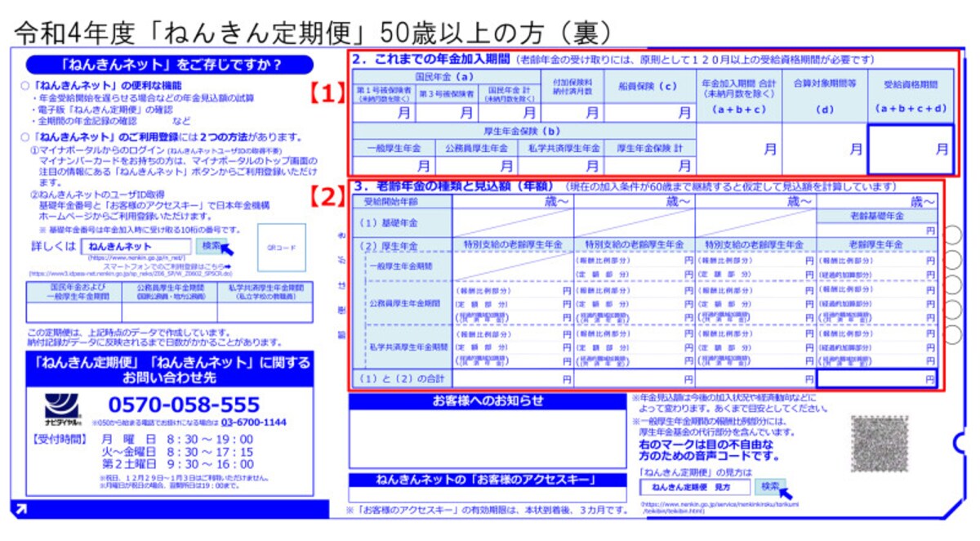Click the bold-bordered total 円 cell at bottom right
This screenshot has width=980, height=541.
pyautogui.click(x=877, y=379)
